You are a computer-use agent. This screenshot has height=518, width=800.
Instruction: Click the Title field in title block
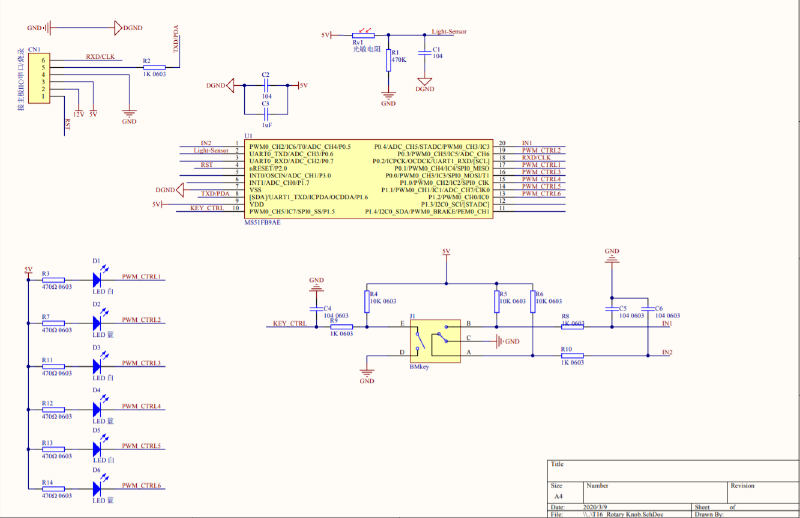[x=558, y=464]
